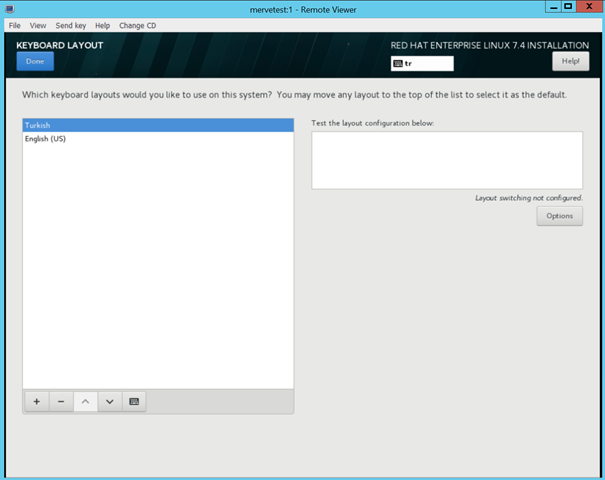Click the Remote Viewer icon in title bar
This screenshot has width=605, height=480.
9,8
